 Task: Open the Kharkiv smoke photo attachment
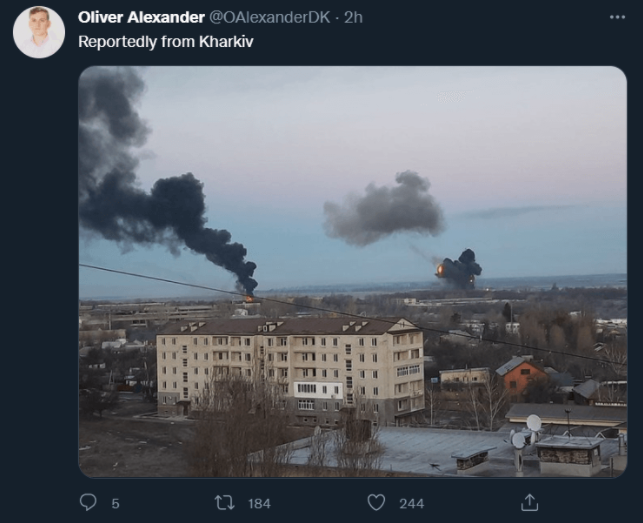coord(353,272)
